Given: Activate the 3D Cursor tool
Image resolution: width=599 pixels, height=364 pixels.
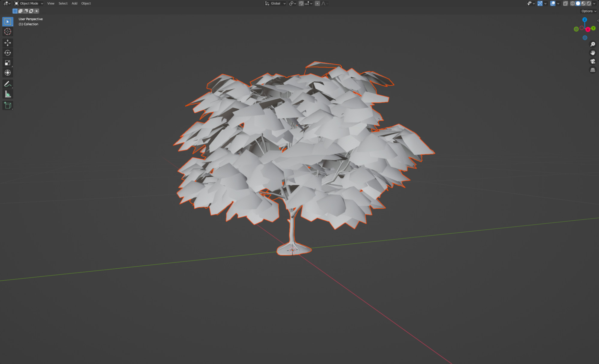Looking at the screenshot, I should 7,31.
